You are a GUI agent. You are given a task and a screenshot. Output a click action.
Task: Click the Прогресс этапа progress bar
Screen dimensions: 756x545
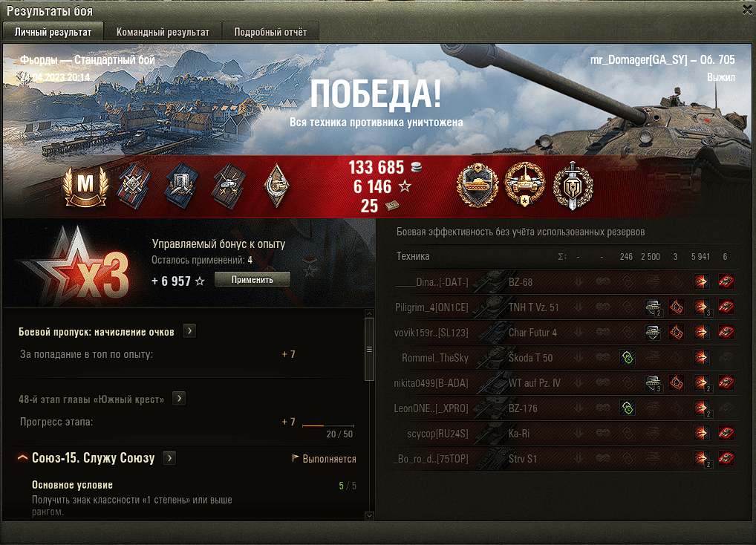(x=328, y=425)
